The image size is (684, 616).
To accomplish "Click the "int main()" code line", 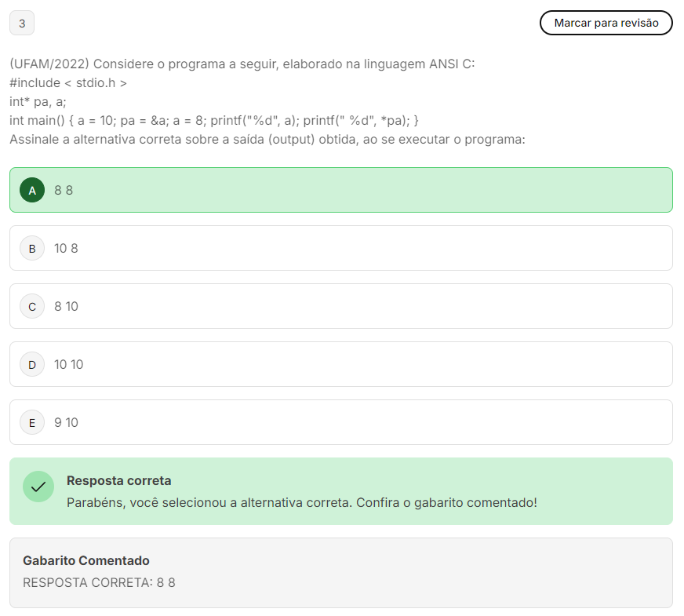I will (x=214, y=120).
